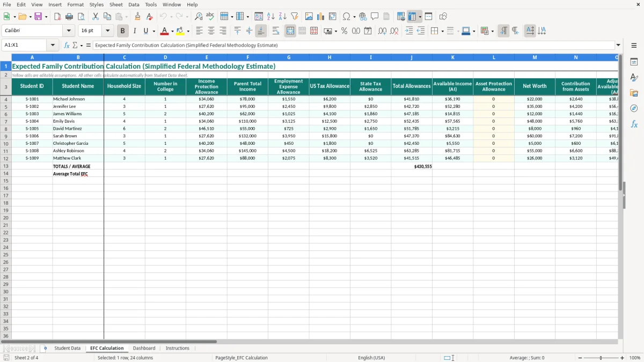Open the background color dropdown arrow

point(187,31)
